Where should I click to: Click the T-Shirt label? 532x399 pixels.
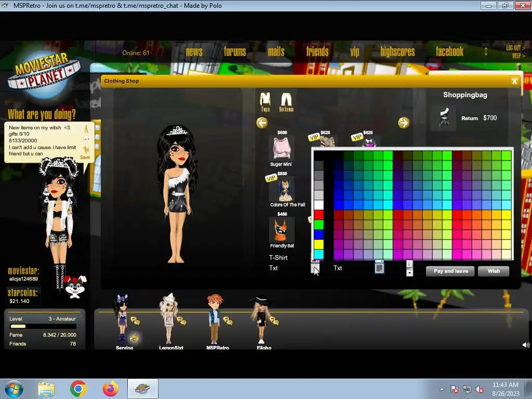[x=278, y=258]
